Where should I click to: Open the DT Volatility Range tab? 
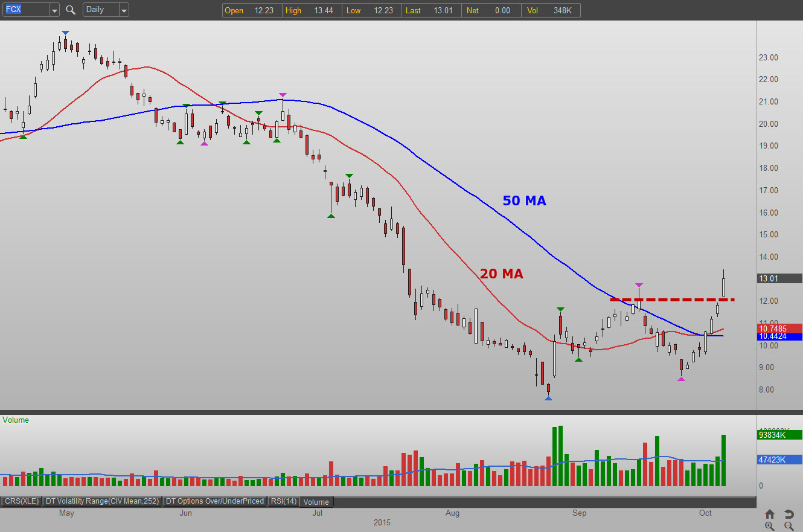pyautogui.click(x=102, y=501)
